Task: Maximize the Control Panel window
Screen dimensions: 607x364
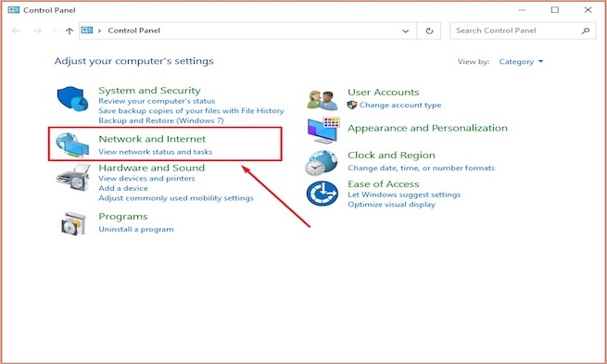Action: (x=555, y=10)
